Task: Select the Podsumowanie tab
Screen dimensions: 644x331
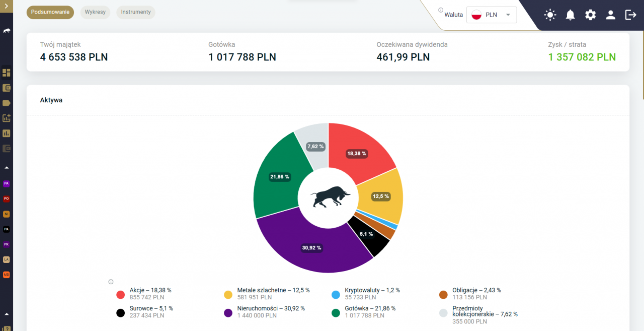Action: (x=50, y=12)
